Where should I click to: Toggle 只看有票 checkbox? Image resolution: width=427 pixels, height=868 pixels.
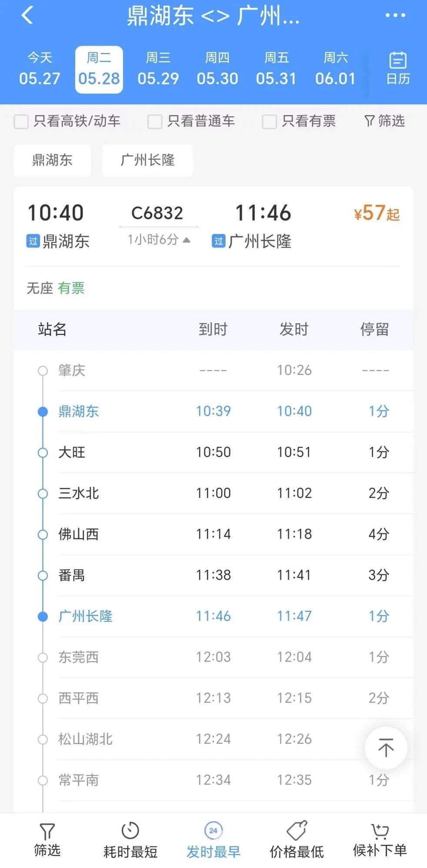269,122
